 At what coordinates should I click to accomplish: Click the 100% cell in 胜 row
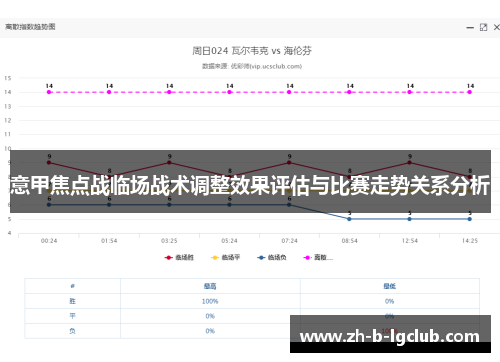210,301
